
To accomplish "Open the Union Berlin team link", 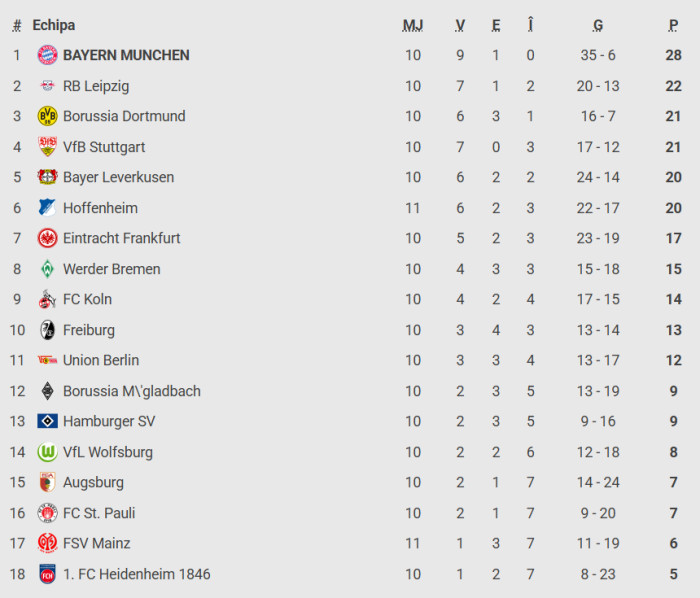I will tap(101, 360).
